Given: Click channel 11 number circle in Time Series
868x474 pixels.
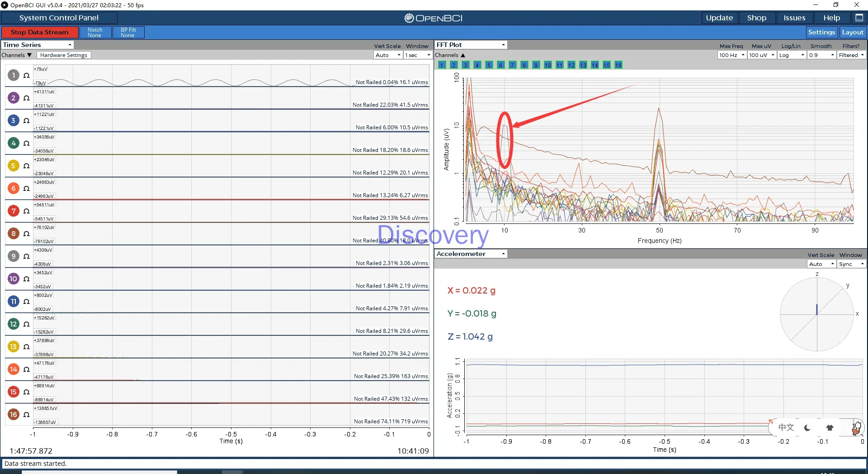Looking at the screenshot, I should (14, 301).
